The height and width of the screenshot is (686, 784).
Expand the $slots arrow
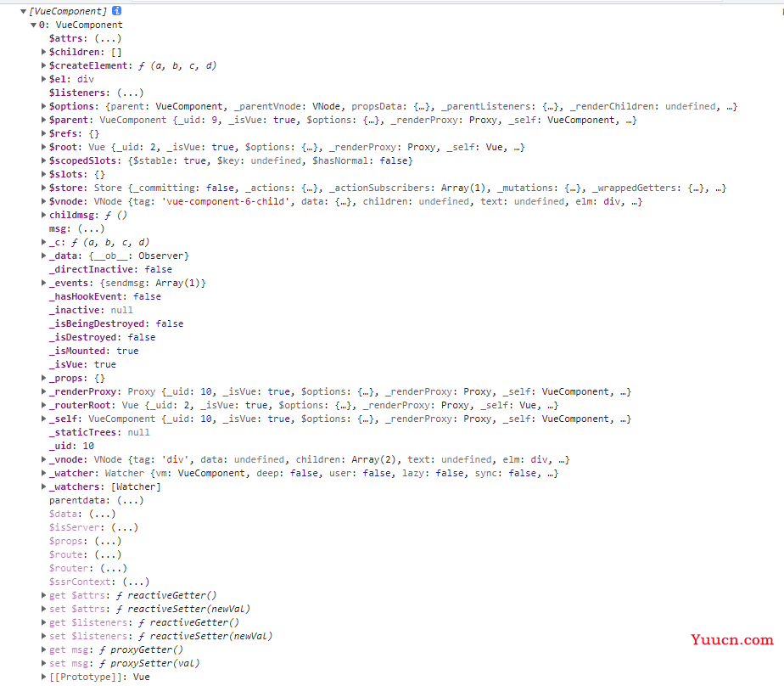click(43, 174)
